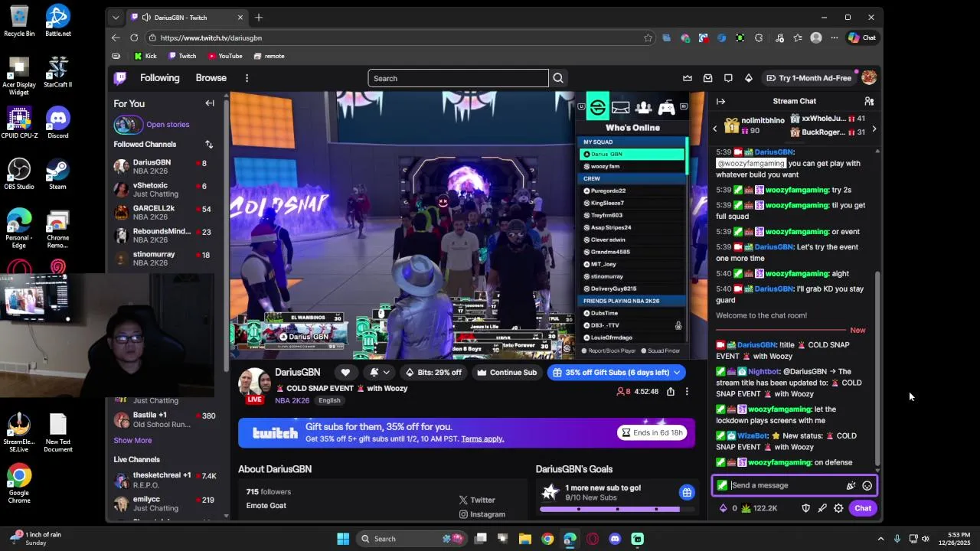Click Bits: 29% off button
Viewport: 980px width, 551px height.
[x=433, y=373]
